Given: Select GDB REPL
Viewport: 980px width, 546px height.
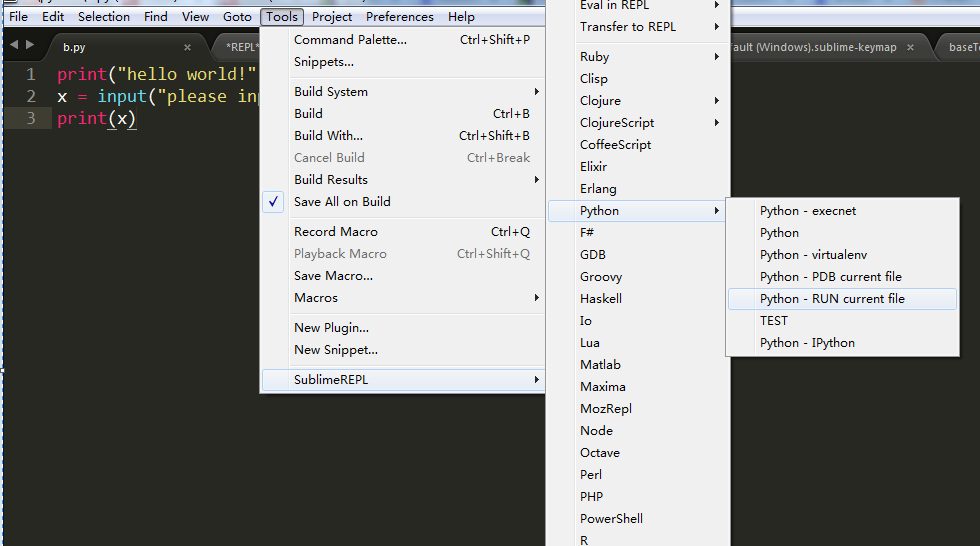Looking at the screenshot, I should [638, 255].
